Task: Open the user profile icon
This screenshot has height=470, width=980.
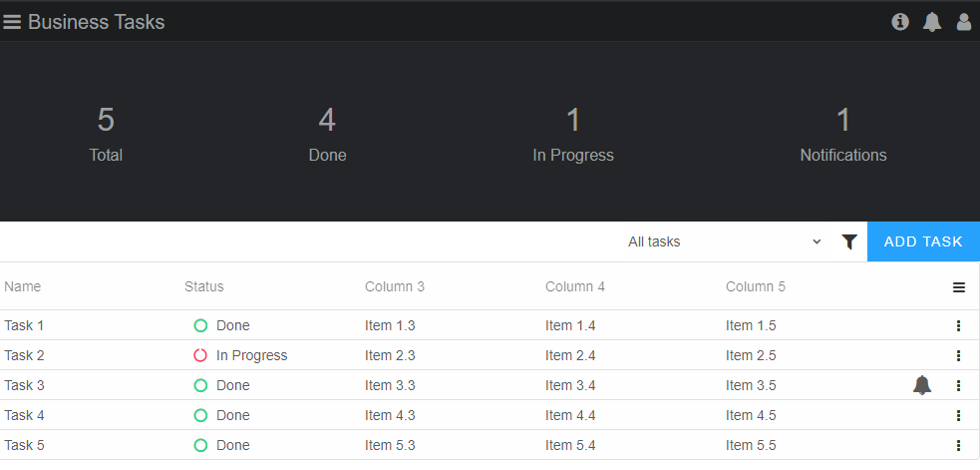Action: [964, 22]
